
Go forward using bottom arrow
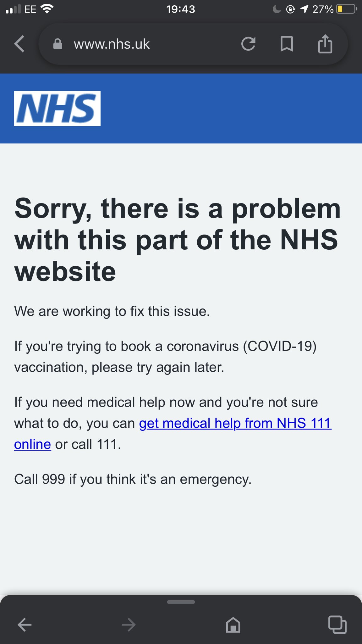click(129, 625)
